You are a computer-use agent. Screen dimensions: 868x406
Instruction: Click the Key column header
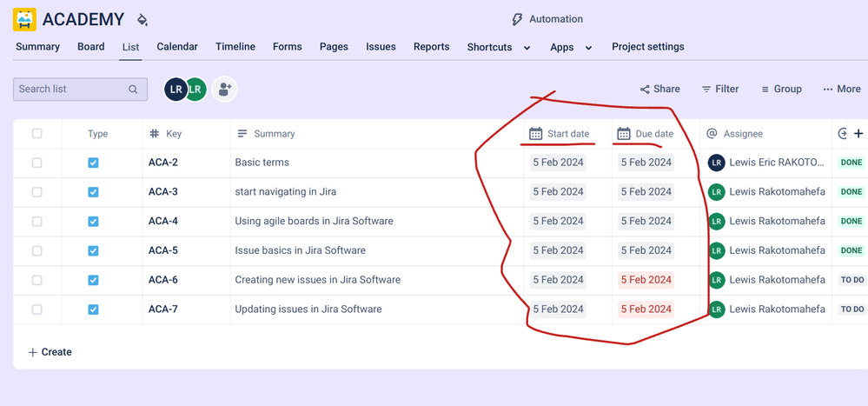[x=165, y=134]
